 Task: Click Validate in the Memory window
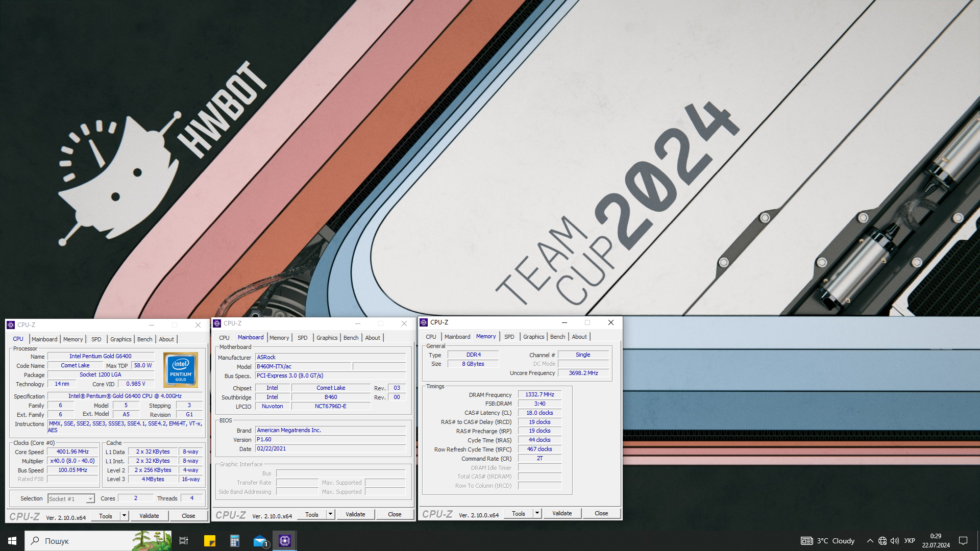562,513
